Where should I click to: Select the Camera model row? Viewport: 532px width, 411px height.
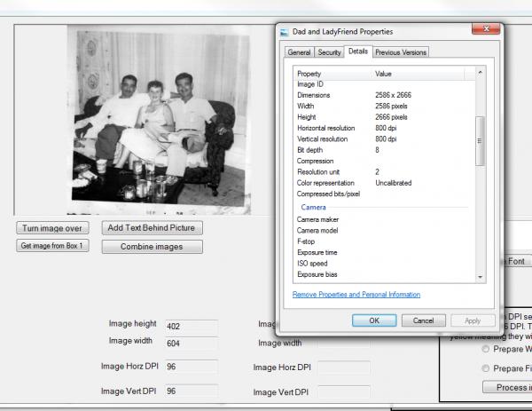coord(384,230)
